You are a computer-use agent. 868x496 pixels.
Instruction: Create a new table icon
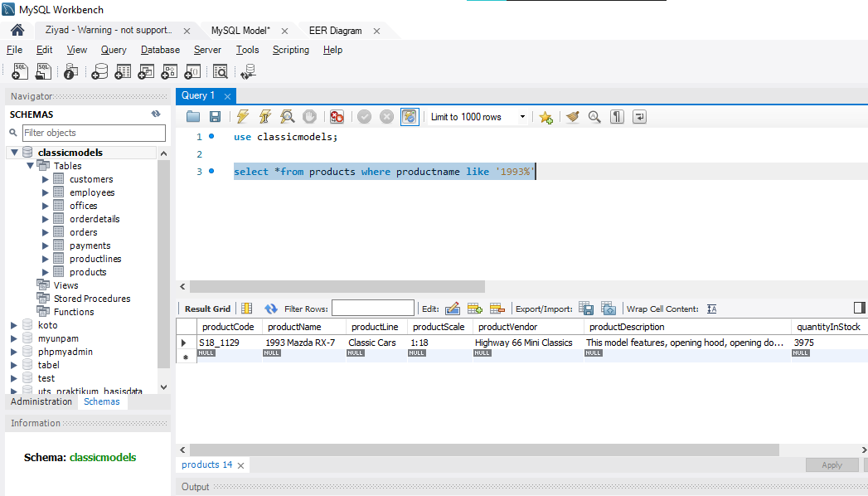123,71
